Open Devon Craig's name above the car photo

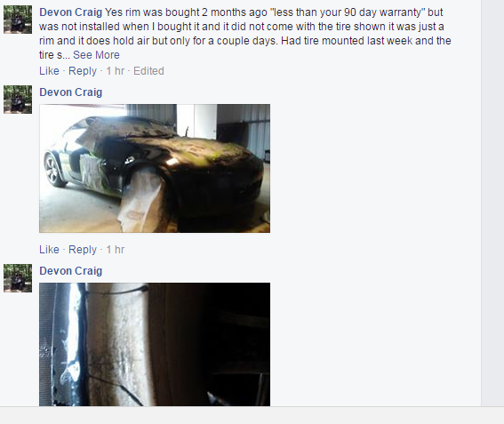[71, 92]
